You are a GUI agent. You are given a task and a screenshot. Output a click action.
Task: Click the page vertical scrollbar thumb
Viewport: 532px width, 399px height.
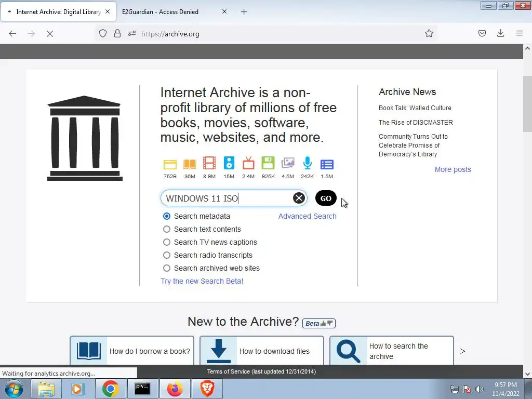[527, 103]
